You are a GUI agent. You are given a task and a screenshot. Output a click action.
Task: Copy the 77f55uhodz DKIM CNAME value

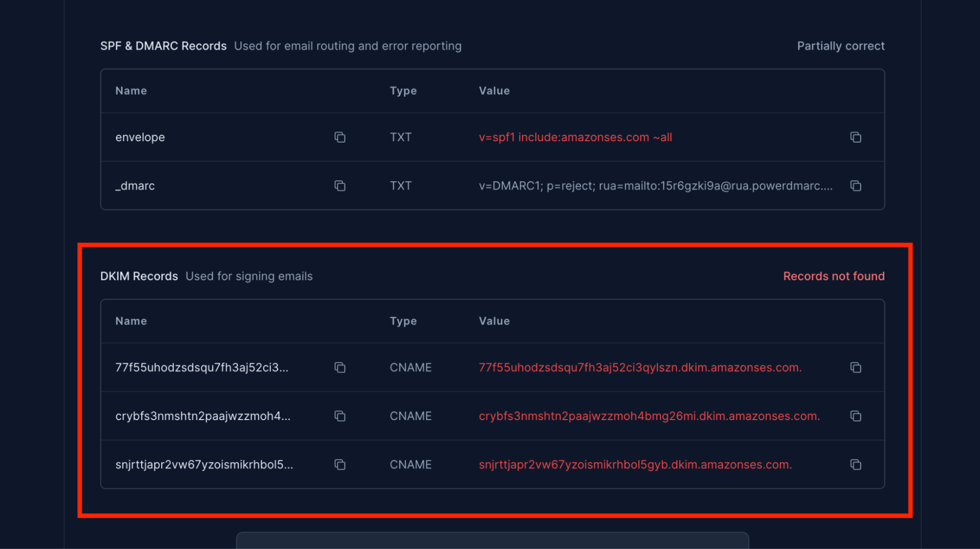855,368
